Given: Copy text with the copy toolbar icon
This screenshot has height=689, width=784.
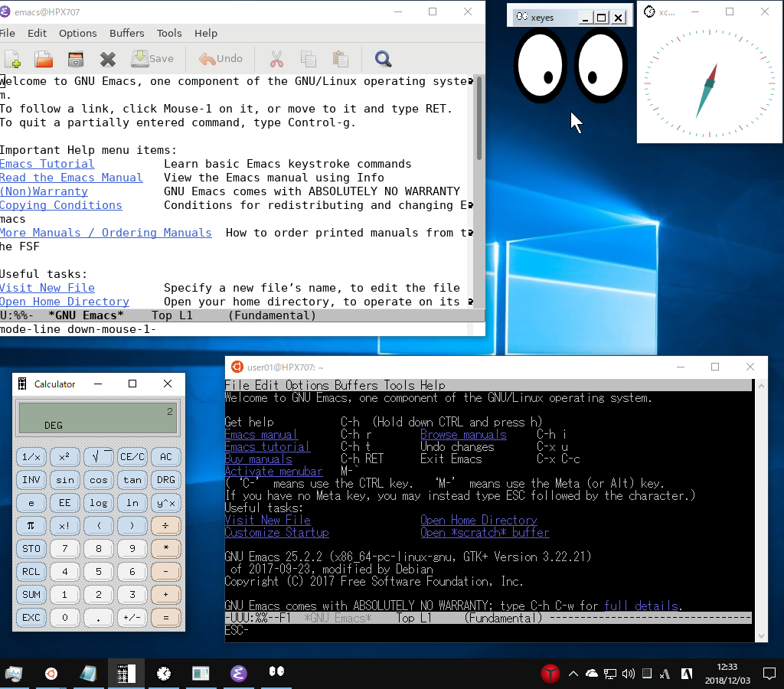Looking at the screenshot, I should pyautogui.click(x=308, y=59).
